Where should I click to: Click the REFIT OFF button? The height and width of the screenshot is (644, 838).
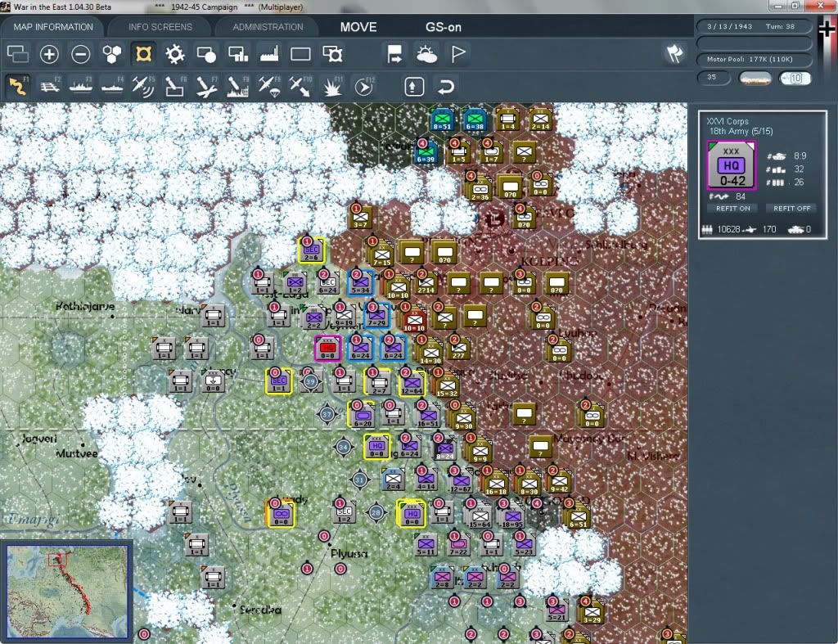791,209
